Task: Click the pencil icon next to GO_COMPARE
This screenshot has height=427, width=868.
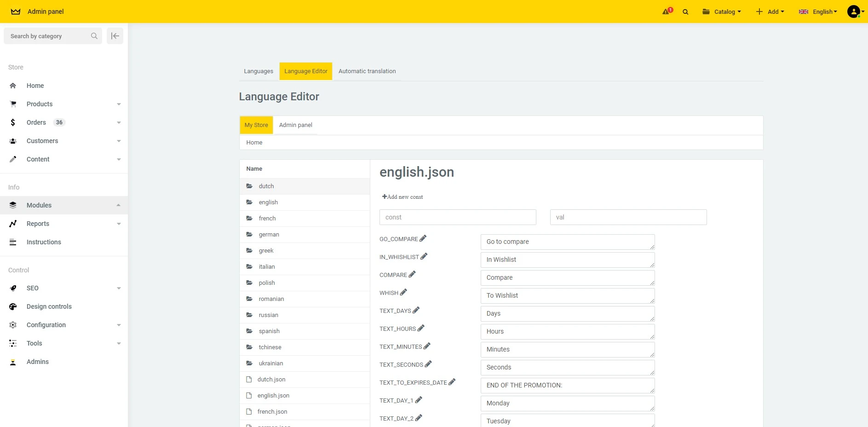Action: (422, 238)
